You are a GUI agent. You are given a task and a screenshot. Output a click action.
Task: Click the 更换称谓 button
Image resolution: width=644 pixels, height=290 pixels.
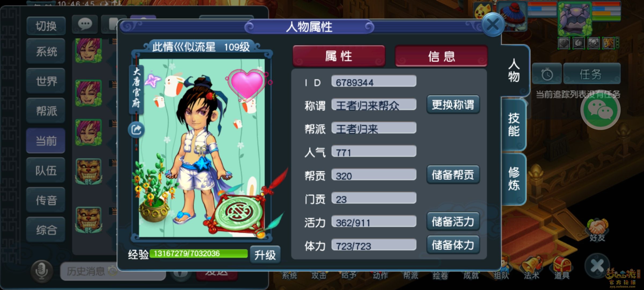tap(453, 104)
